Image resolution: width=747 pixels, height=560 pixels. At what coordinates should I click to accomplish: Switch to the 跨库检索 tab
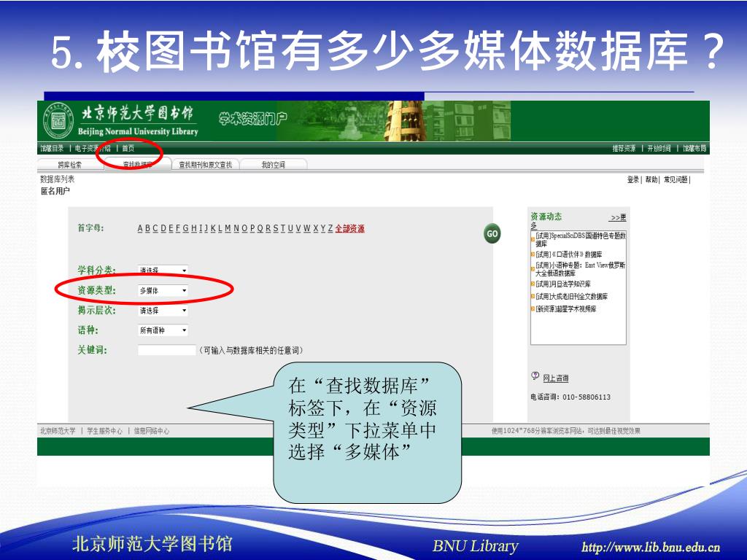tap(69, 165)
